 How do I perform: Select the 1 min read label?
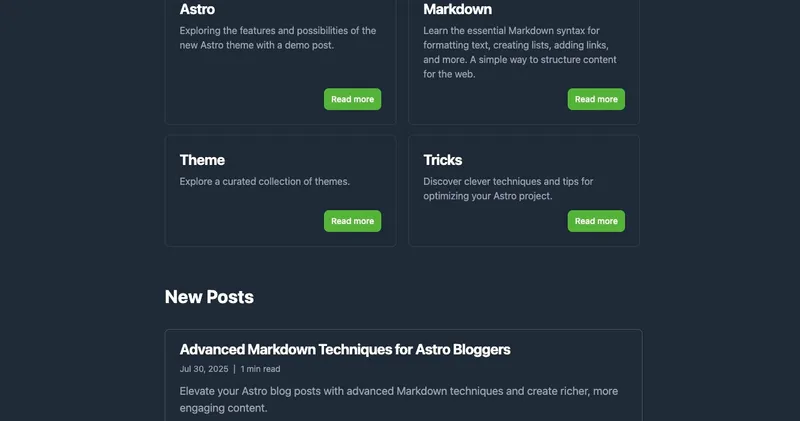point(260,369)
